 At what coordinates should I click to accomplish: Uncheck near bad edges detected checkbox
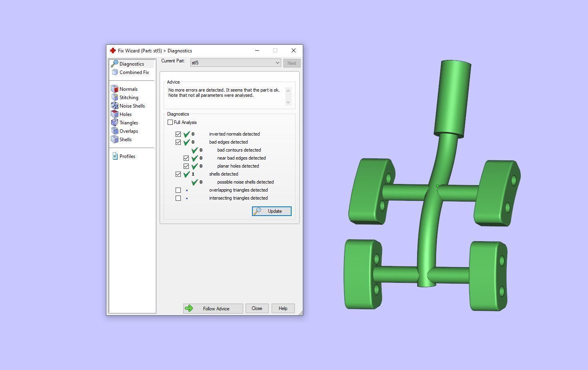point(186,158)
